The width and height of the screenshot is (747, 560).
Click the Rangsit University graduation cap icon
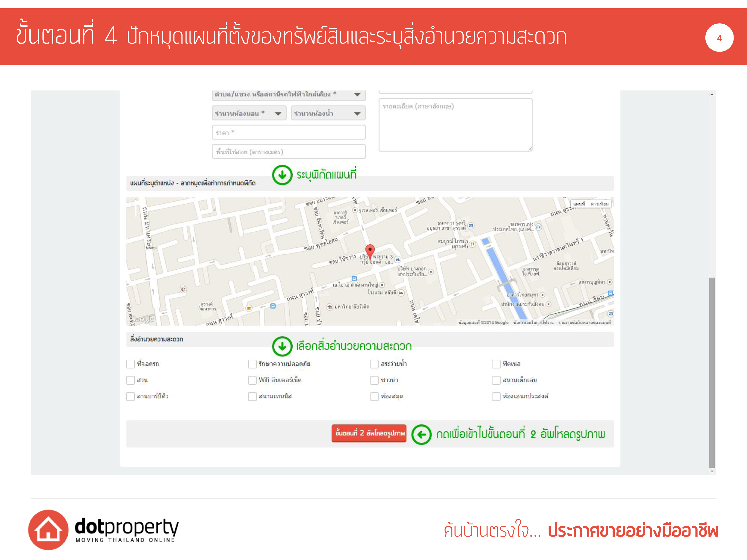click(x=329, y=306)
